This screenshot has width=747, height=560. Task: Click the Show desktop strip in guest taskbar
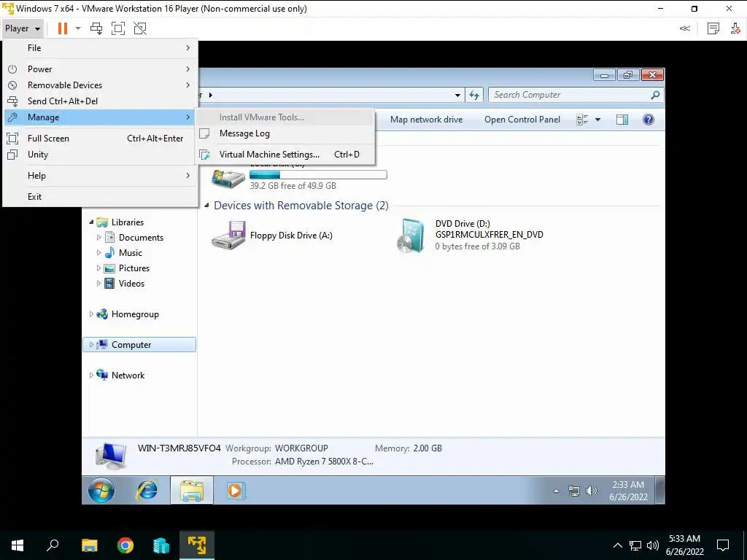659,490
